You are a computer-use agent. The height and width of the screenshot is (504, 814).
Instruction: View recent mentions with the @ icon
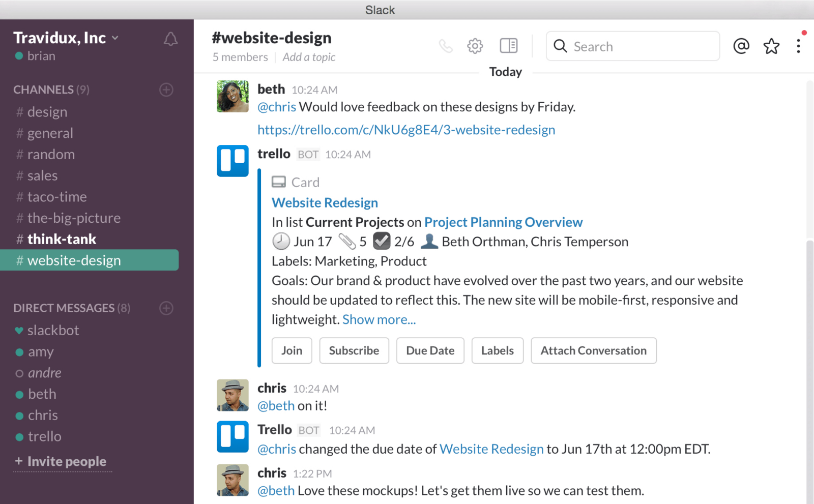(741, 46)
